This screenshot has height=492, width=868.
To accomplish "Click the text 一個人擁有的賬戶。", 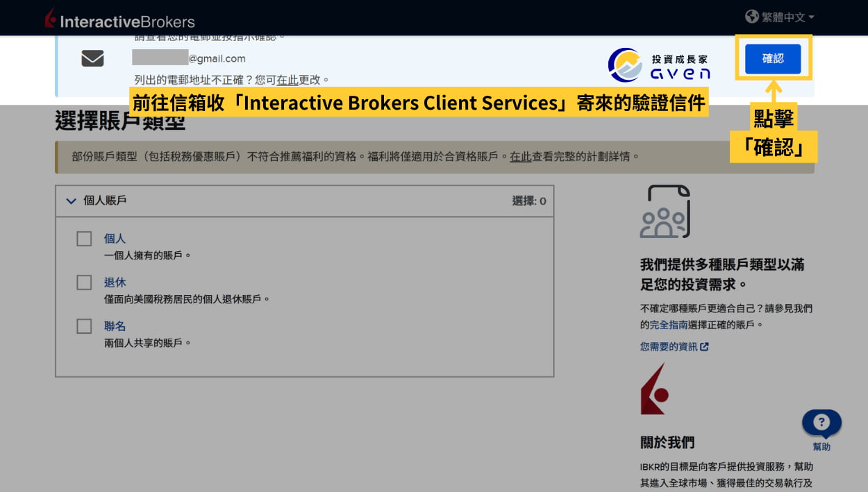I will [x=147, y=255].
